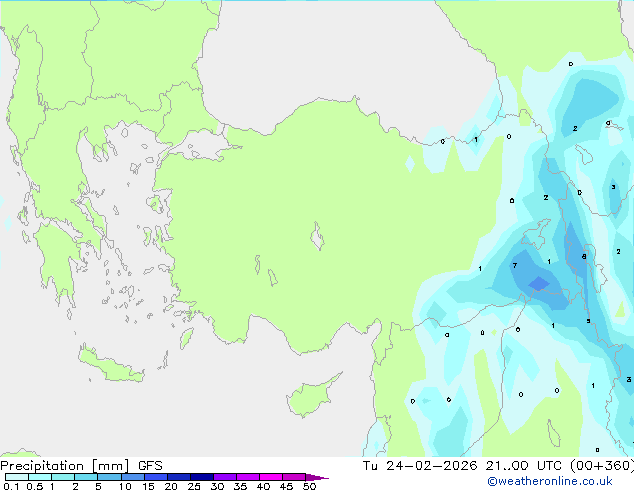The image size is (634, 490).
Task: Click the 25–30 mm dark navy legend swatch
Action: point(202,477)
